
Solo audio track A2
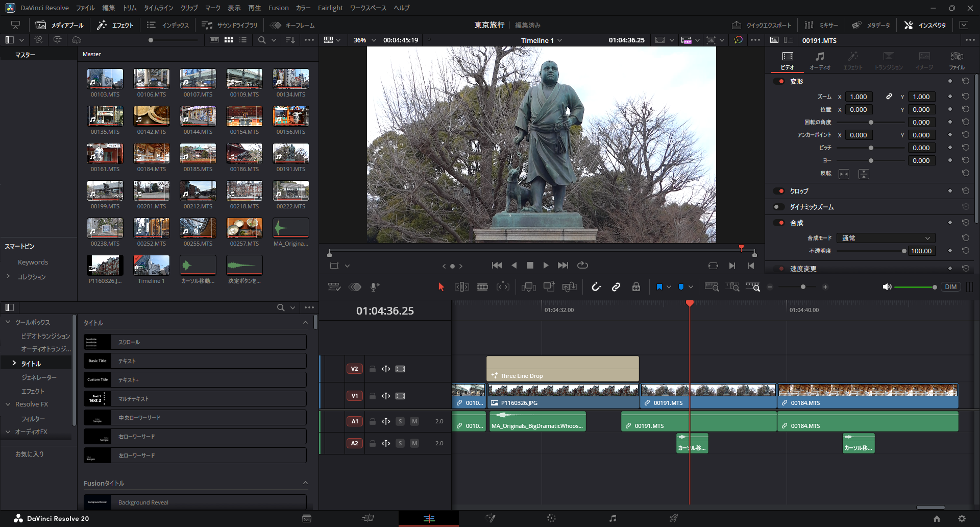pos(400,443)
